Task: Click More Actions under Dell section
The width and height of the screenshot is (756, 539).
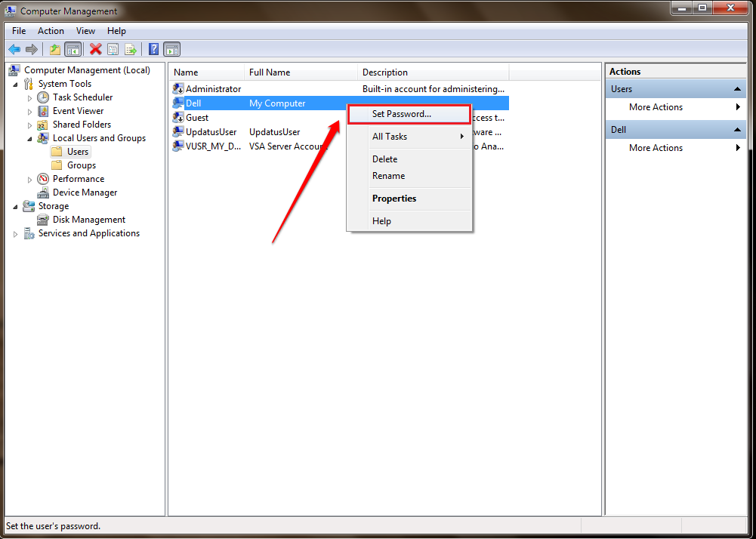Action: point(656,148)
